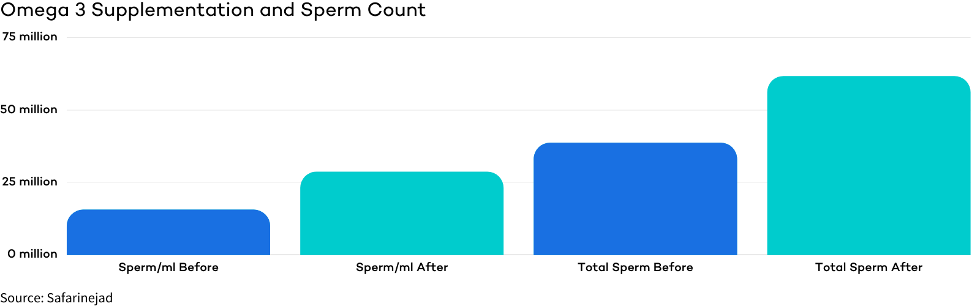The image size is (980, 306).
Task: Click the Sperm/ml After category label
Action: pos(402,267)
